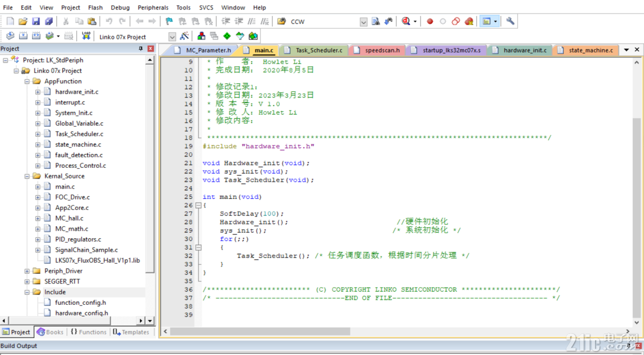
Task: Download code to flash with LOAD icon
Action: pyautogui.click(x=86, y=36)
